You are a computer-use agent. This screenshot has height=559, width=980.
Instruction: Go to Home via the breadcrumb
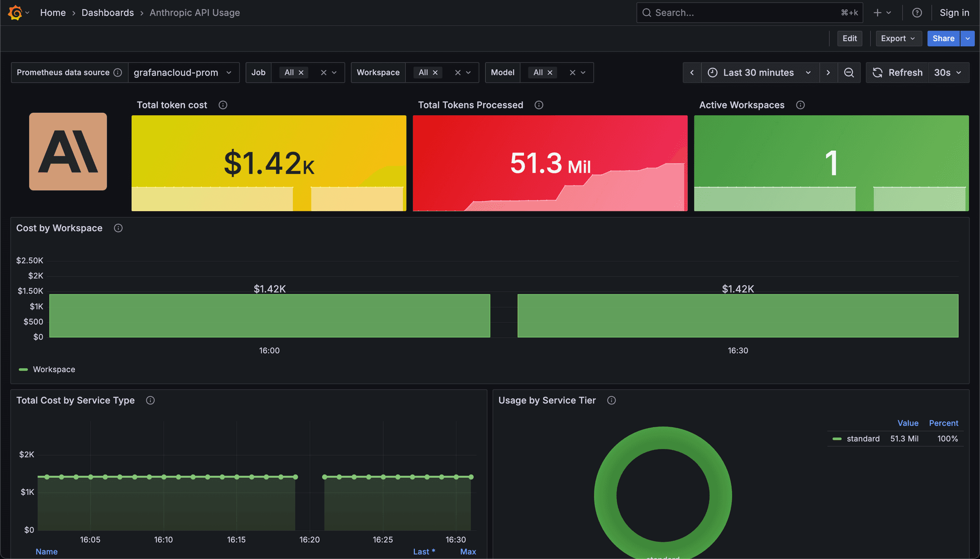pyautogui.click(x=53, y=12)
